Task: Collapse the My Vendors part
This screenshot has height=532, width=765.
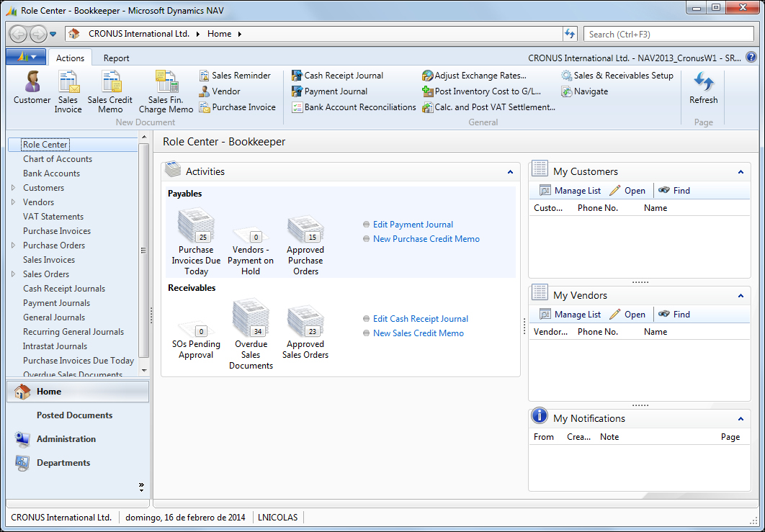Action: (x=741, y=295)
